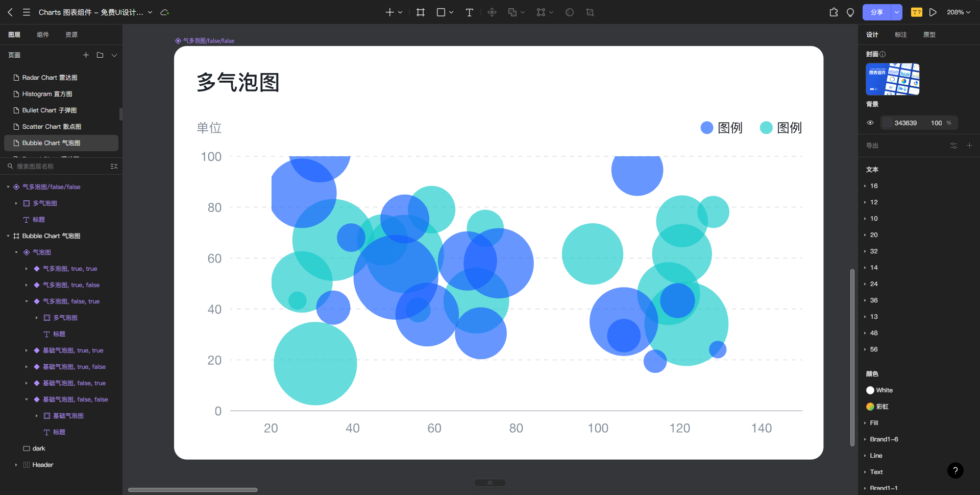
Task: Switch to 组件 tab in left panel
Action: pyautogui.click(x=43, y=35)
